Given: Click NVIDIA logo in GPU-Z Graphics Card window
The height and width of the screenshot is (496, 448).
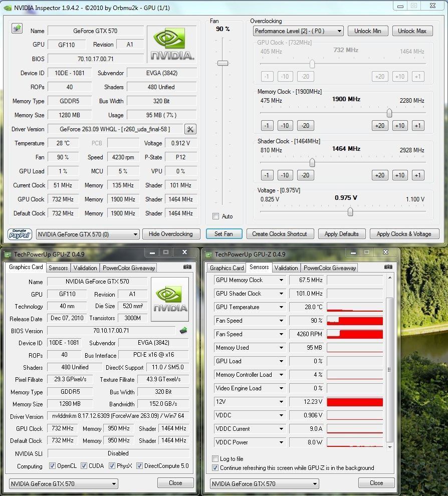Looking at the screenshot, I should [170, 299].
